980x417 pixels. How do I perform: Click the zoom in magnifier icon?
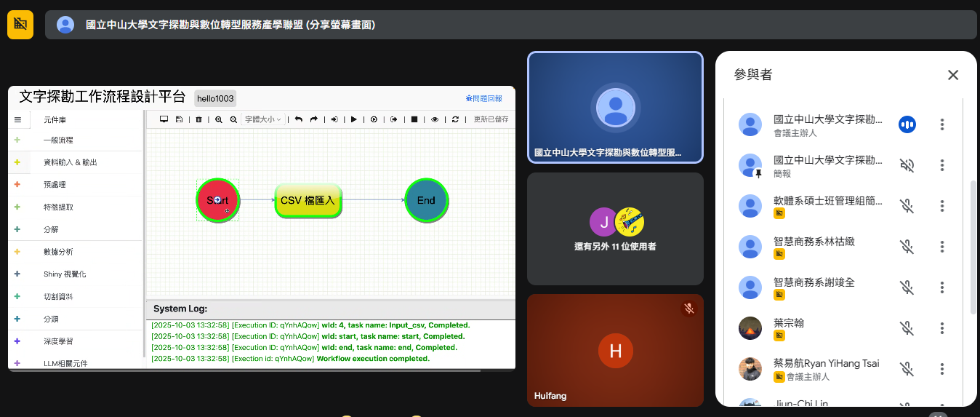[219, 119]
